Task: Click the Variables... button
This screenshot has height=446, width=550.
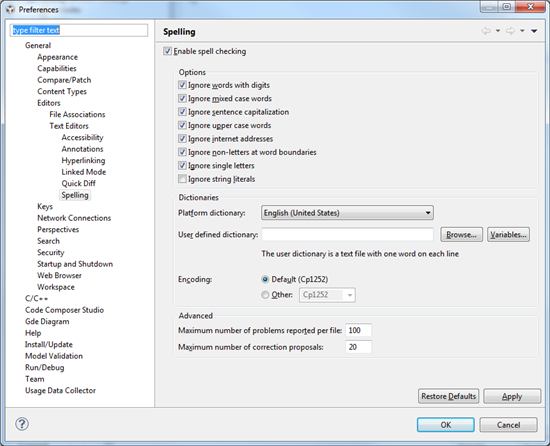Action: (508, 235)
